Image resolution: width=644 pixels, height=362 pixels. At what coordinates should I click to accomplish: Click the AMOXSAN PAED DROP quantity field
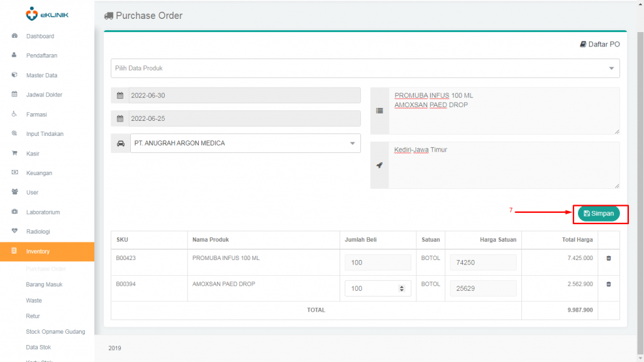click(378, 288)
